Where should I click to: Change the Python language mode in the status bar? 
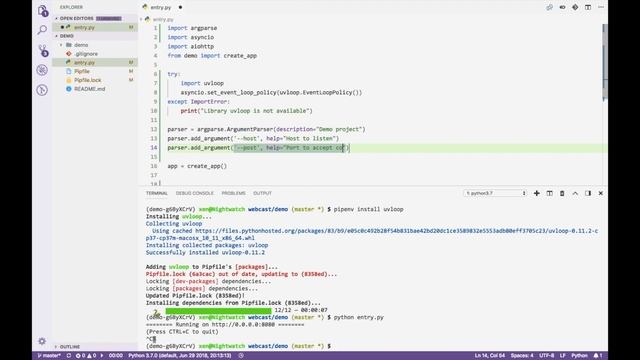pyautogui.click(x=579, y=356)
